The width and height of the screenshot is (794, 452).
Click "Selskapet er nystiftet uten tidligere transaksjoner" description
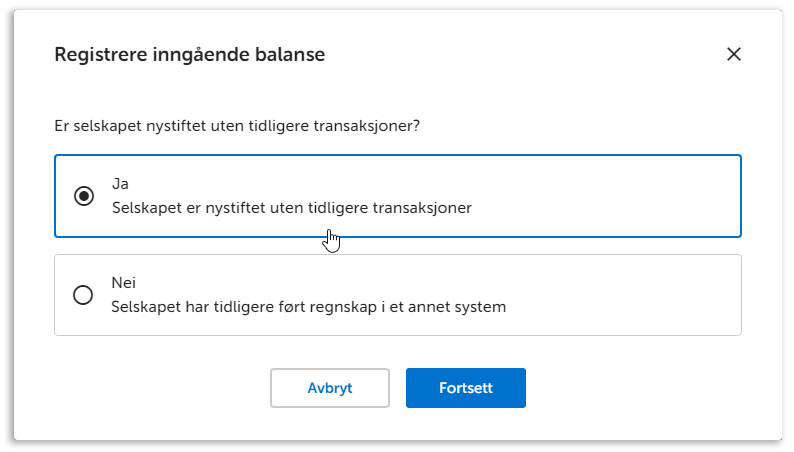click(291, 208)
